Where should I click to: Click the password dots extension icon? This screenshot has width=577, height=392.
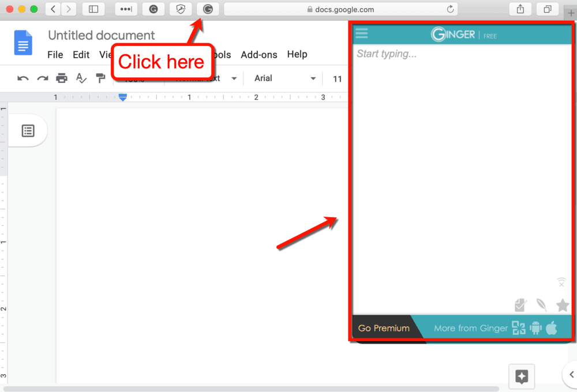pos(126,9)
